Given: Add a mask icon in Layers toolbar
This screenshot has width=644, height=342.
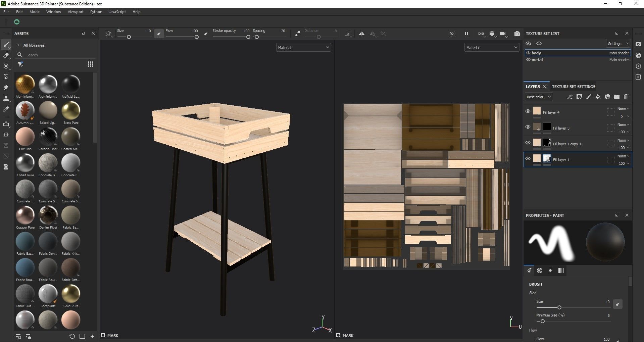Looking at the screenshot, I should coord(579,97).
